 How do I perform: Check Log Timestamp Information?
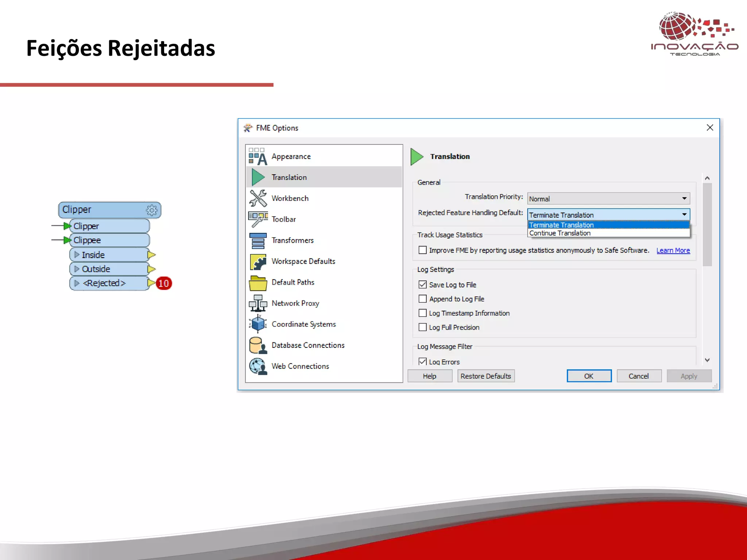tap(422, 313)
